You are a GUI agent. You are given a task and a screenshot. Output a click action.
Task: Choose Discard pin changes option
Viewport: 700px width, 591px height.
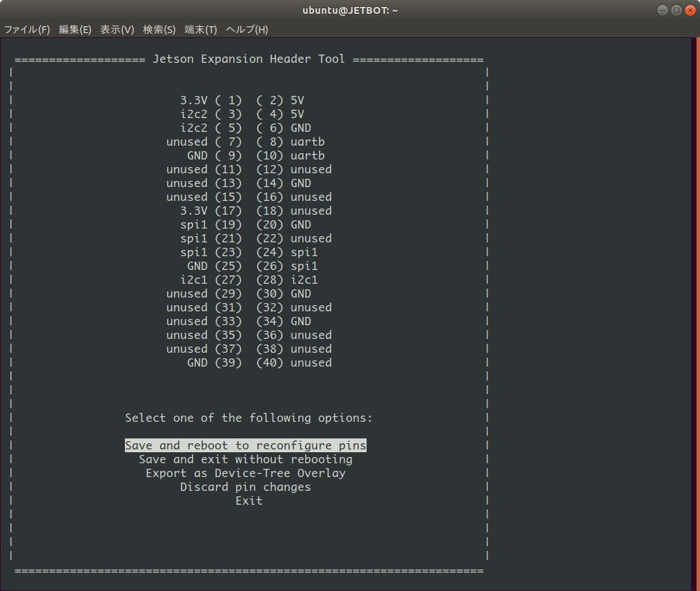point(246,487)
